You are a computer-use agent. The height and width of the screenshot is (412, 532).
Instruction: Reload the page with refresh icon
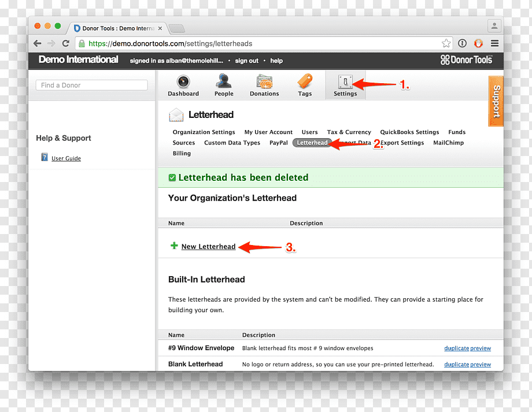(66, 43)
